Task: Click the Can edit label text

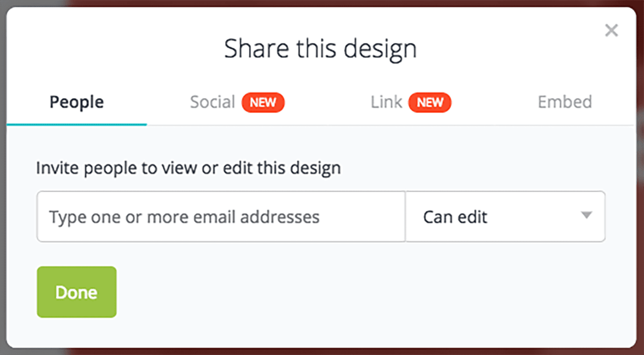Action: tap(455, 216)
